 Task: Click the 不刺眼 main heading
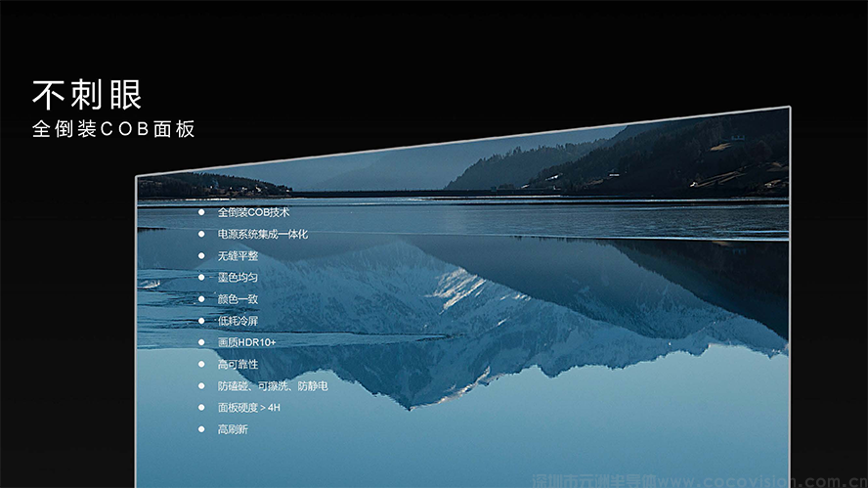point(88,95)
